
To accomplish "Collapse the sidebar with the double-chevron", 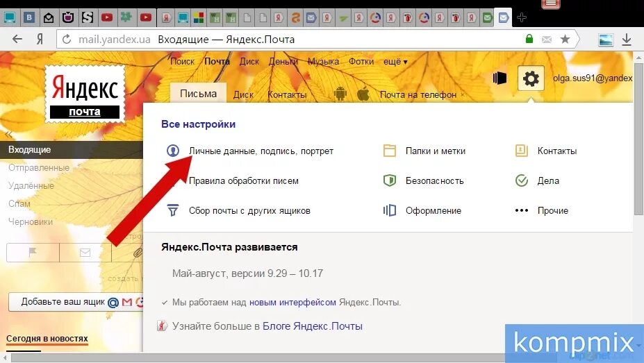I will point(8,134).
